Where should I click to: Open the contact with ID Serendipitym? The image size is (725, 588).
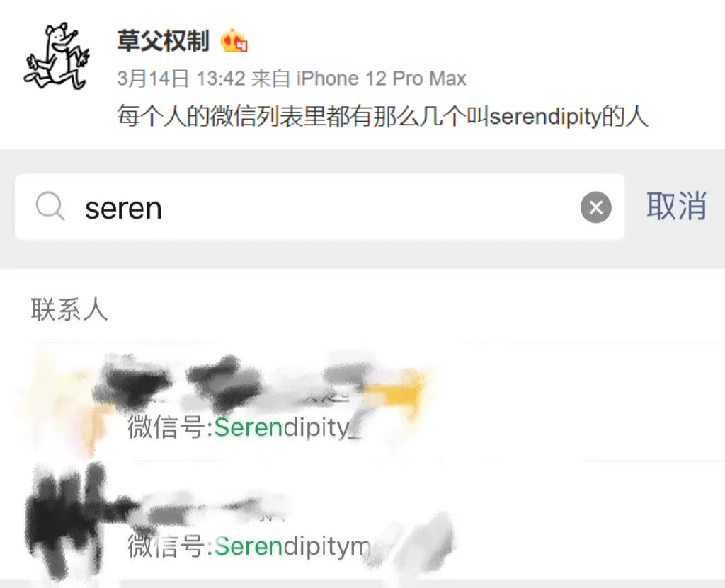tap(362, 520)
